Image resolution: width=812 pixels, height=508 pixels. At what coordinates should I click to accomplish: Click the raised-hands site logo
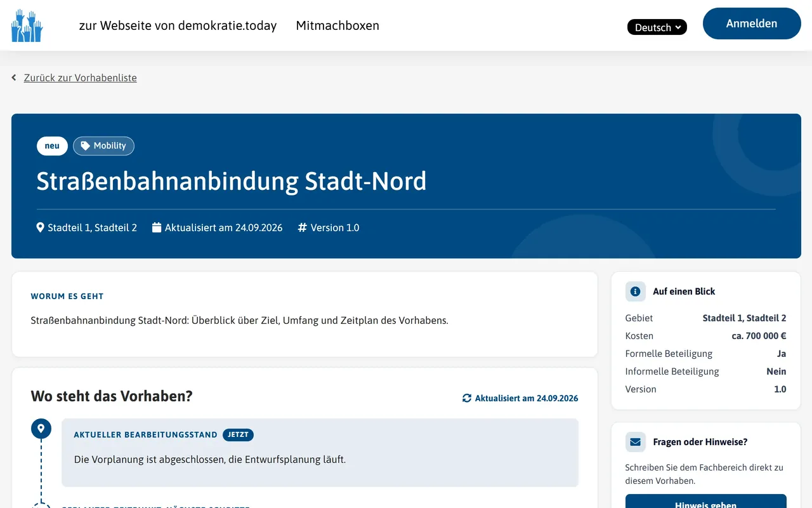pyautogui.click(x=27, y=25)
